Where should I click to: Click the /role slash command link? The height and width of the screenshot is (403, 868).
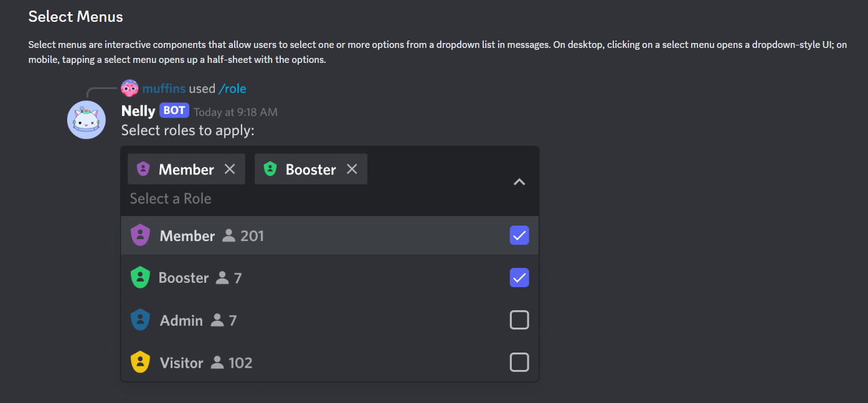pyautogui.click(x=233, y=88)
